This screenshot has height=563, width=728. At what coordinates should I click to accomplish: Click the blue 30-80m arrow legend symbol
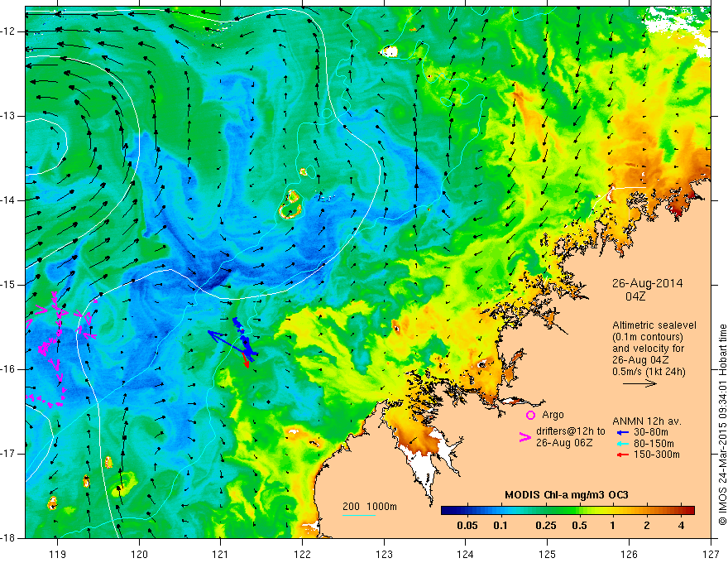point(622,432)
